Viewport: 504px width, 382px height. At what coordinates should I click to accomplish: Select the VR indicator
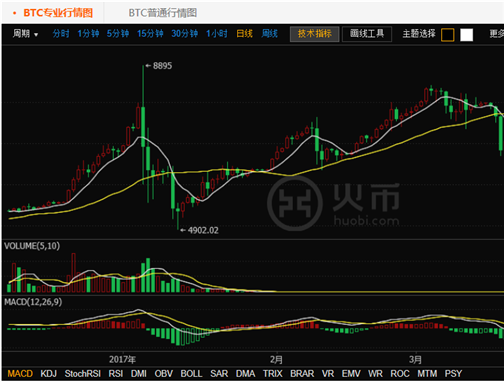click(328, 374)
